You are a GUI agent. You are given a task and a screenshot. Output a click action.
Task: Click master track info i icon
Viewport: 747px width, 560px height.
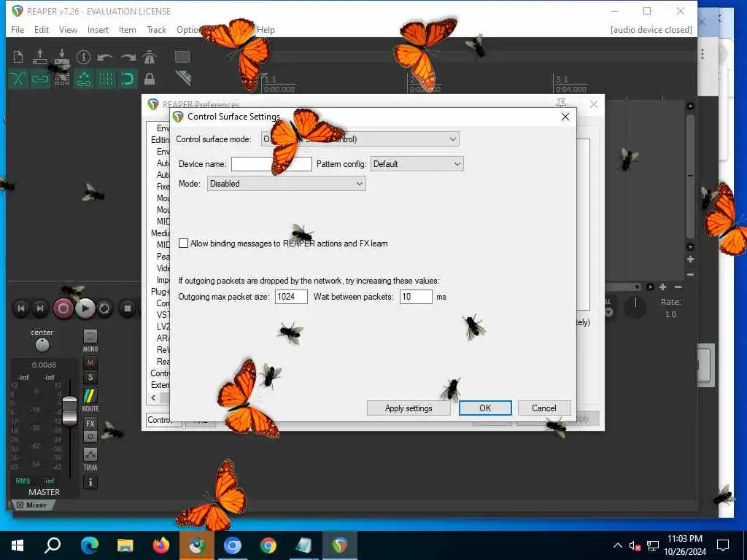[90, 482]
